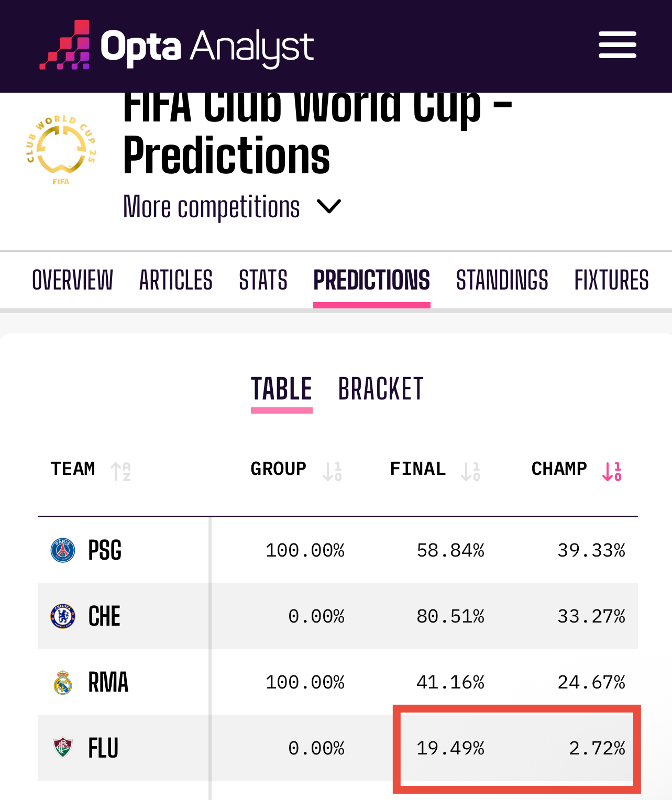Open the STANDINGS tab

pyautogui.click(x=502, y=280)
